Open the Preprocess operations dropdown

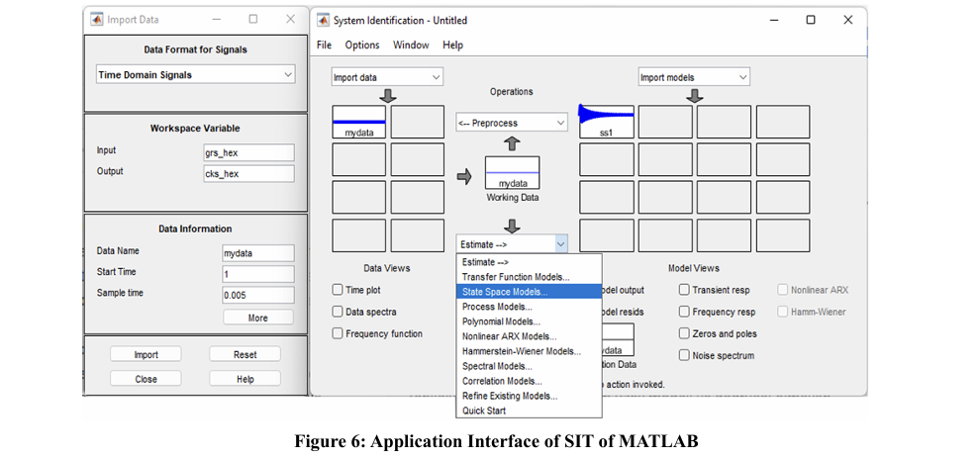pos(511,123)
